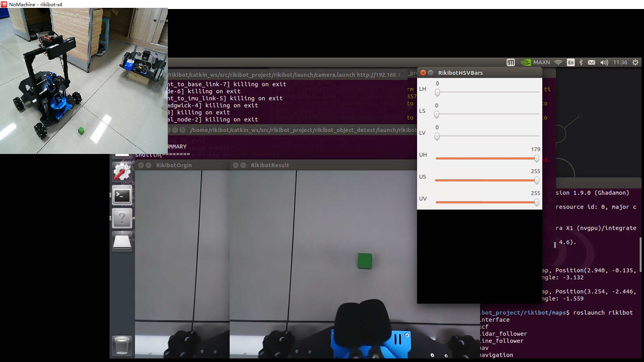Open the Bluetooth indicator in the tray
This screenshot has width=644, height=362.
click(581, 62)
